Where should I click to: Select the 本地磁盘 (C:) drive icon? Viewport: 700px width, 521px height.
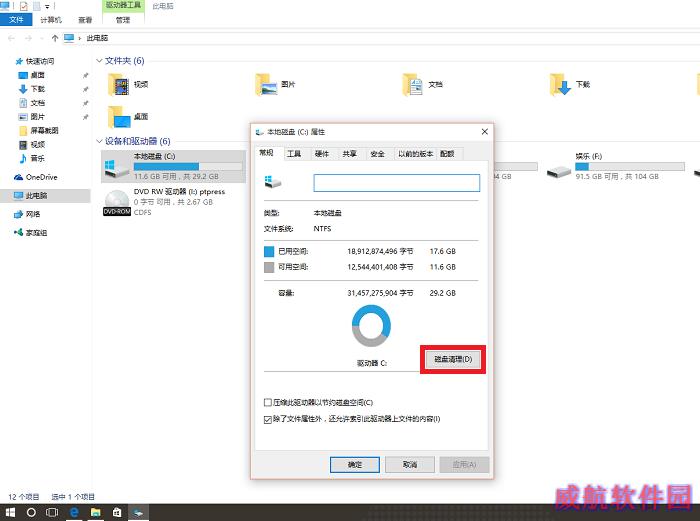(x=117, y=167)
